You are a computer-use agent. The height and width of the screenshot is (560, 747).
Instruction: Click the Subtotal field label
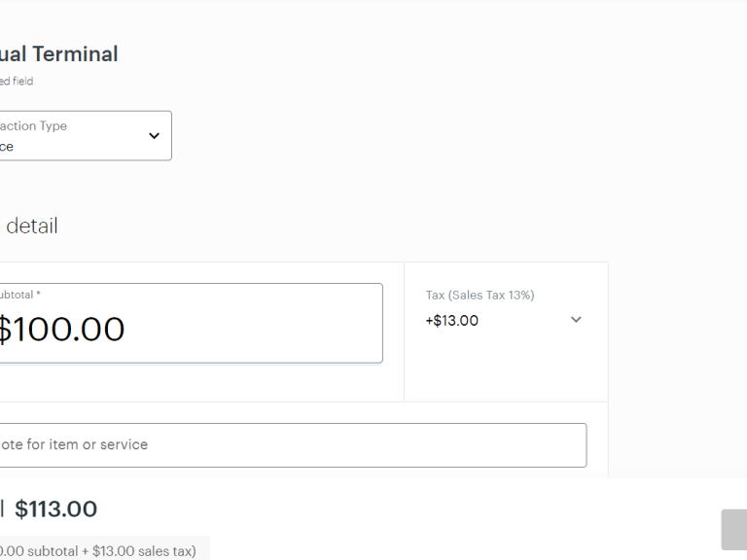[18, 295]
